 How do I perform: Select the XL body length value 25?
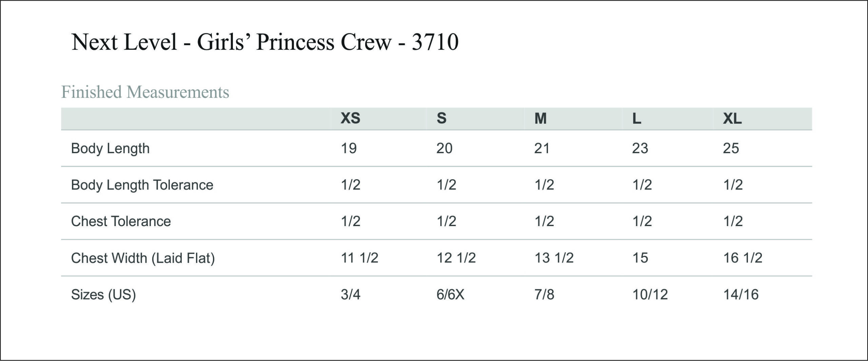[731, 148]
